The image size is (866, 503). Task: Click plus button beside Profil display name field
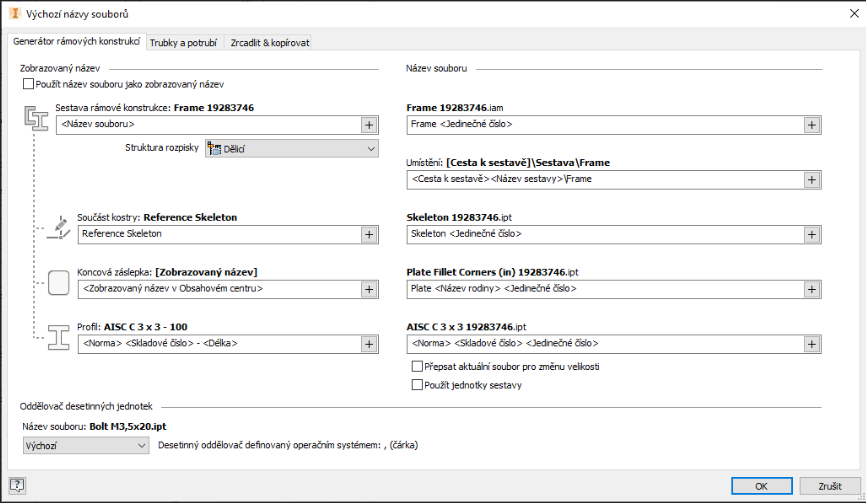[368, 343]
